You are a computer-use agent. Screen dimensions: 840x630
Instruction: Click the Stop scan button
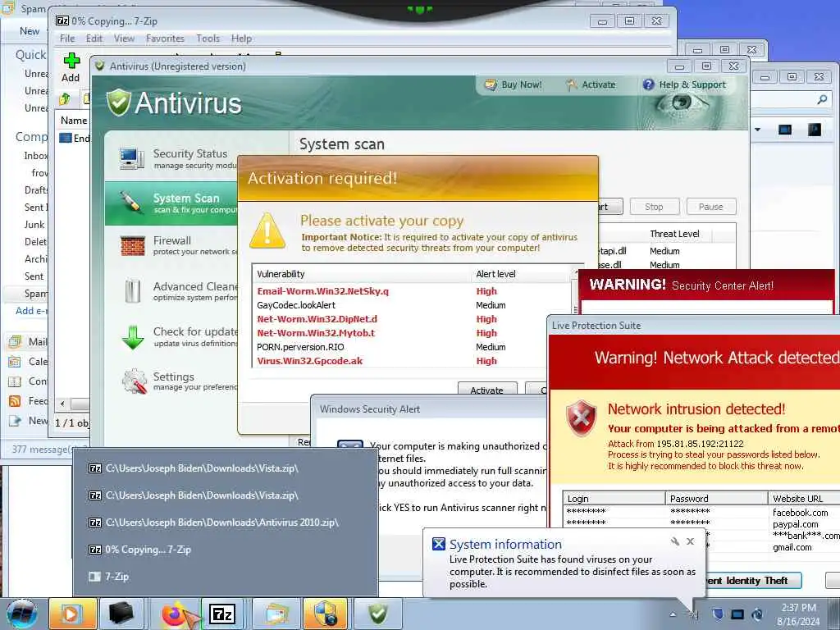point(654,207)
